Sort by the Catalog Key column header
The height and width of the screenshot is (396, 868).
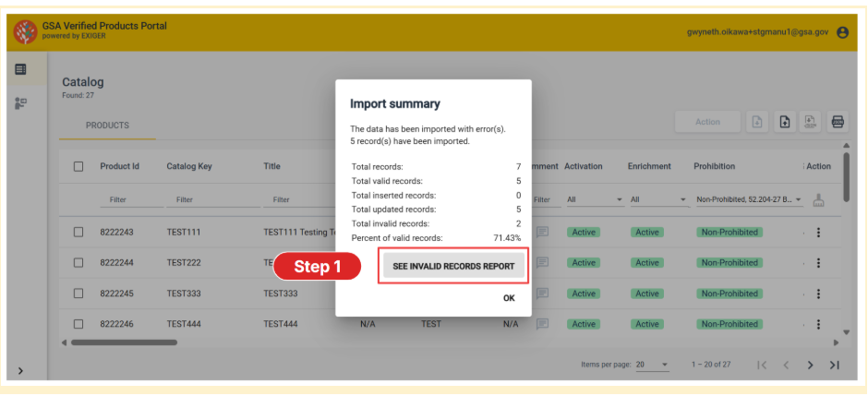tap(189, 166)
